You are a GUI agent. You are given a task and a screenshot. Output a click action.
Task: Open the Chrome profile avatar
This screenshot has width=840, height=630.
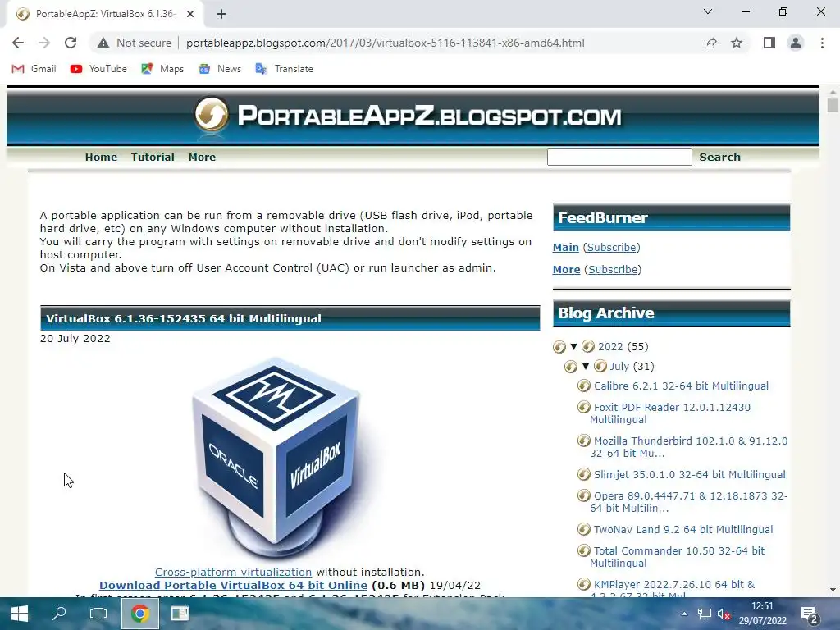coord(796,43)
